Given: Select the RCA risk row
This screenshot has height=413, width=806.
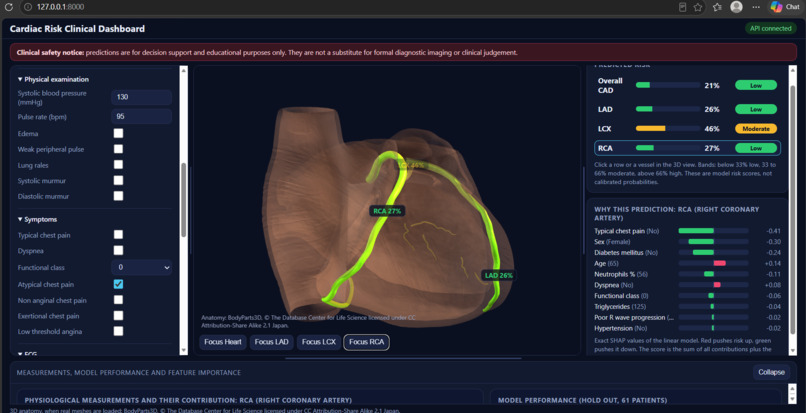Looking at the screenshot, I should point(687,148).
